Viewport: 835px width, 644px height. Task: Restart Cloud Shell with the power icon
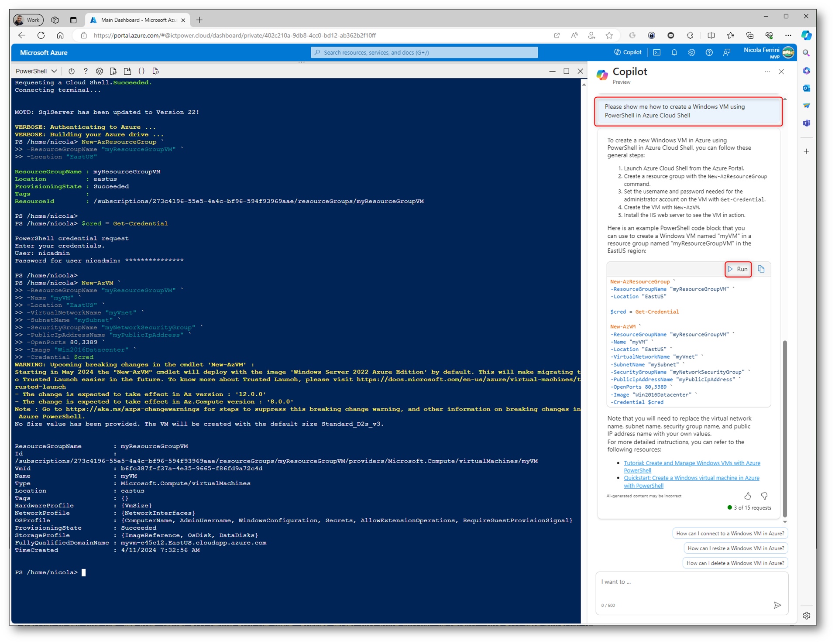[x=72, y=71]
